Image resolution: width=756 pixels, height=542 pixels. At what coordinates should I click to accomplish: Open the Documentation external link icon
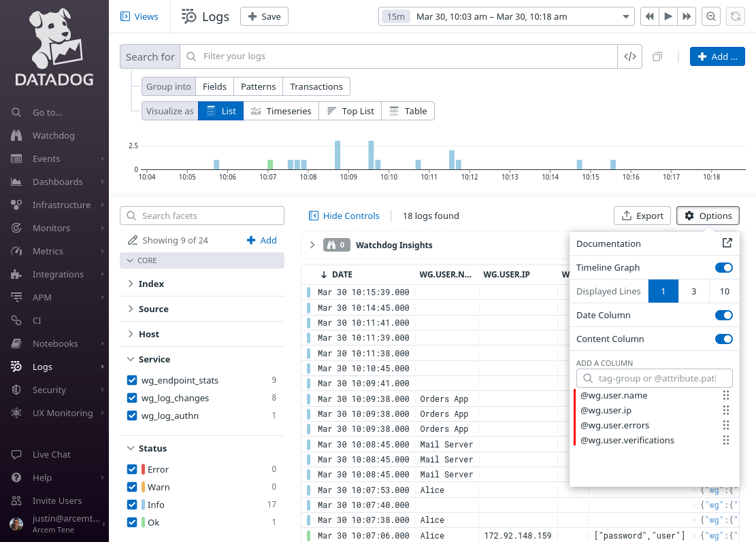pos(727,243)
